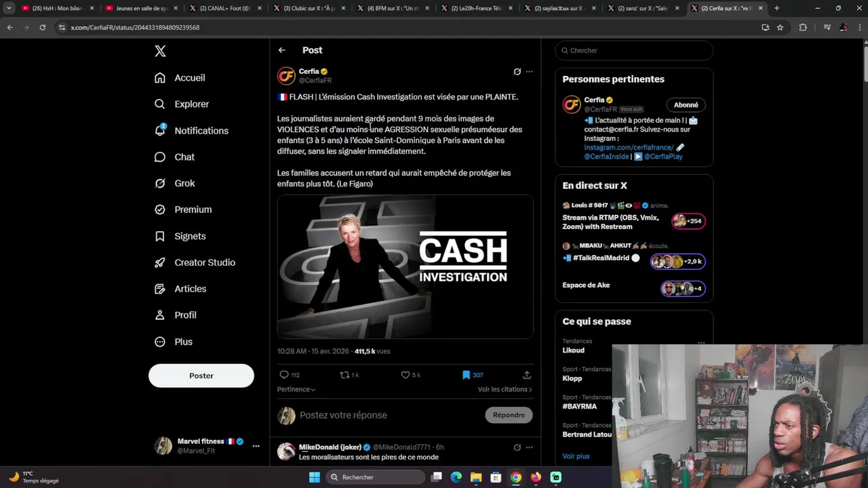Open the reply icon with 112 replies
868x488 pixels.
[x=290, y=375]
